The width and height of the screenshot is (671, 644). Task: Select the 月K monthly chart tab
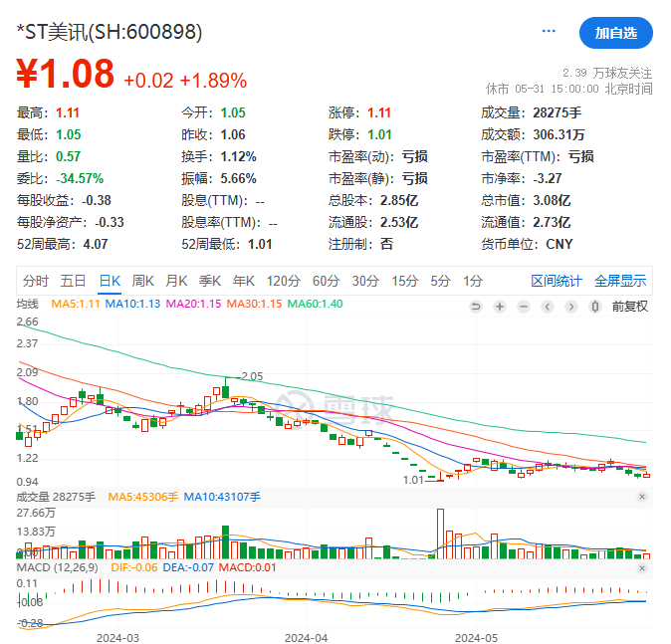[176, 280]
